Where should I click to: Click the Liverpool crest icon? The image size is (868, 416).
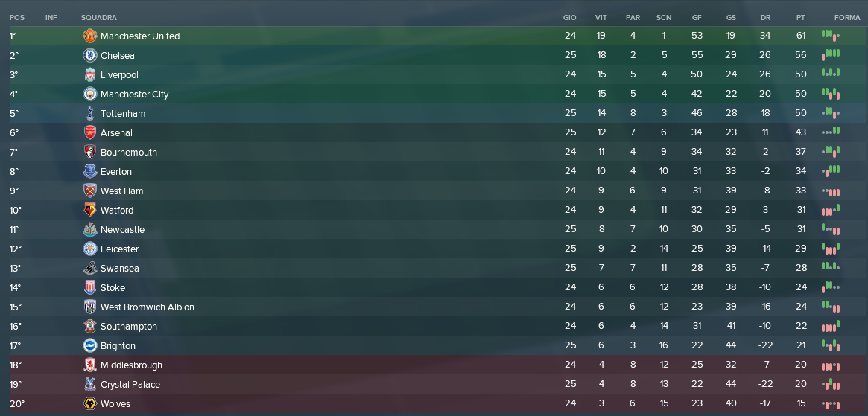click(x=89, y=74)
